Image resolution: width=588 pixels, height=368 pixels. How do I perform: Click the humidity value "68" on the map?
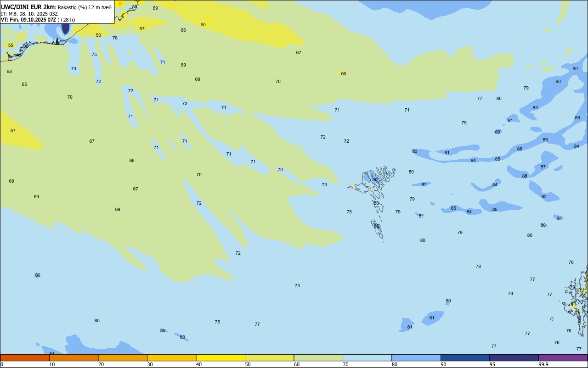pyautogui.click(x=9, y=72)
